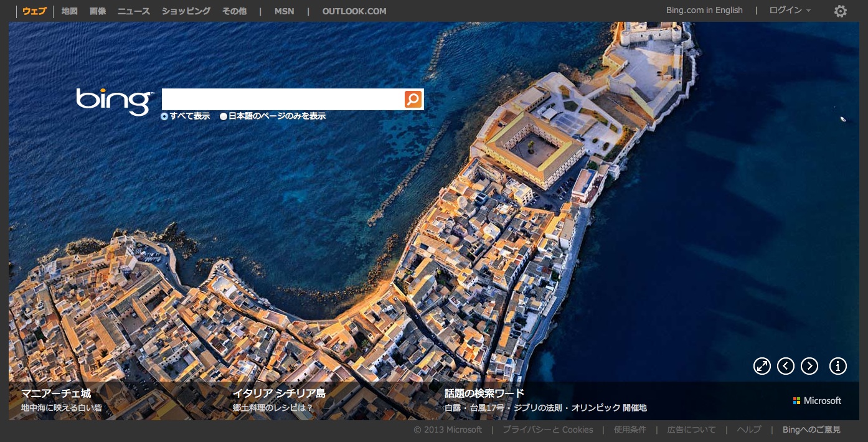
Task: Click the orange search magnifier button
Action: point(413,100)
